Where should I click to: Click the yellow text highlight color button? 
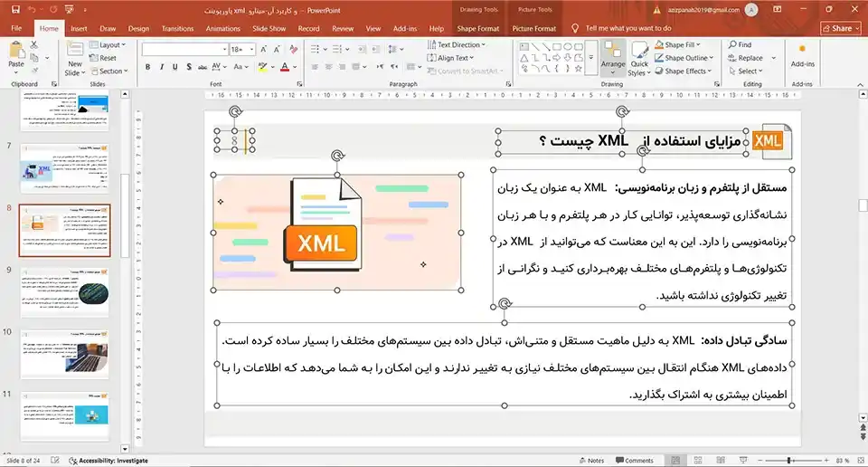click(x=263, y=67)
